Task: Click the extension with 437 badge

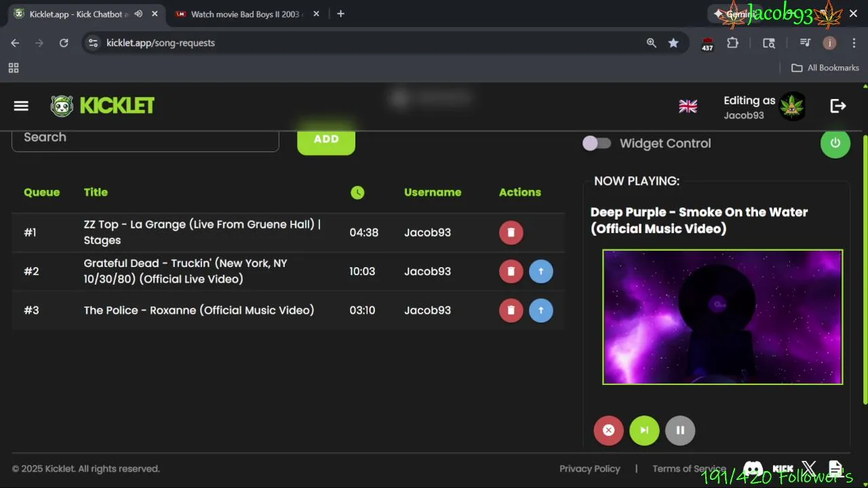Action: coord(707,44)
